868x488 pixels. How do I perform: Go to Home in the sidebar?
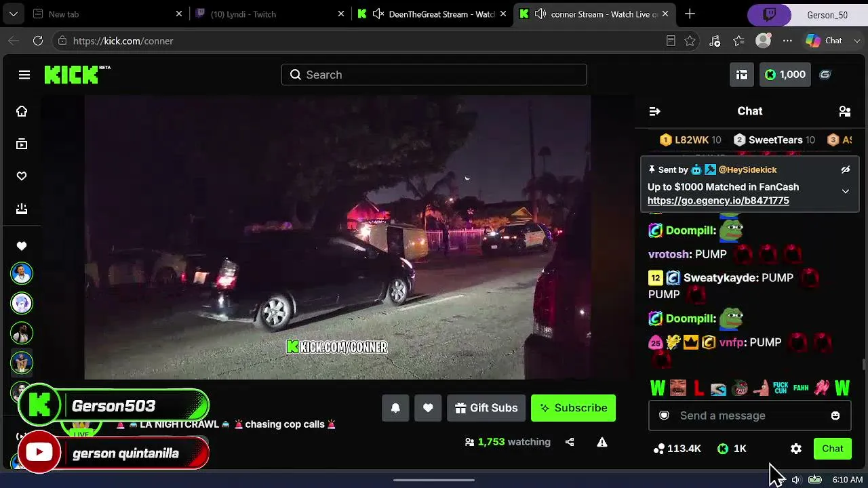[x=22, y=111]
